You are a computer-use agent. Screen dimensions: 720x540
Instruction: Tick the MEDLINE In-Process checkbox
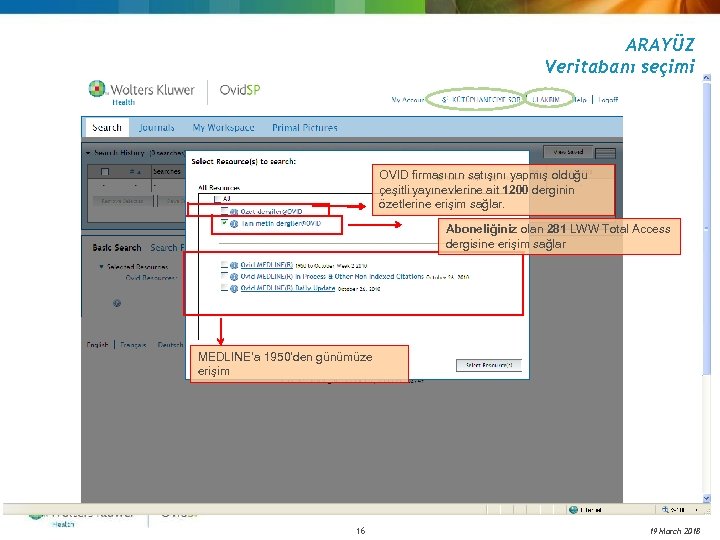click(224, 276)
